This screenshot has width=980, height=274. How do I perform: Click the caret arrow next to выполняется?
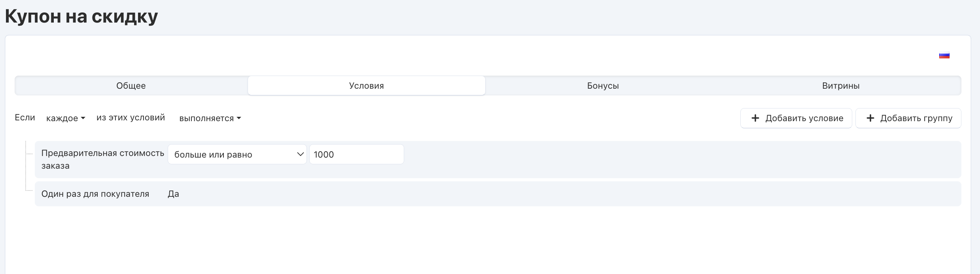click(x=239, y=118)
